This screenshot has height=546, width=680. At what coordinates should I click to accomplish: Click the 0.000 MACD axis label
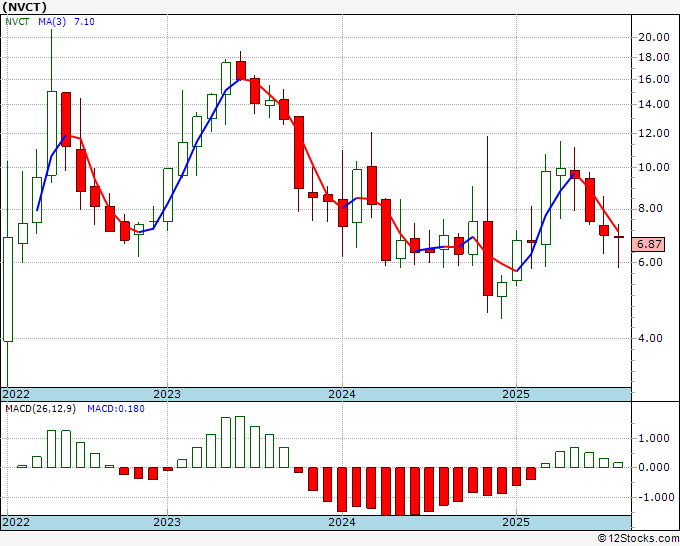pyautogui.click(x=653, y=468)
